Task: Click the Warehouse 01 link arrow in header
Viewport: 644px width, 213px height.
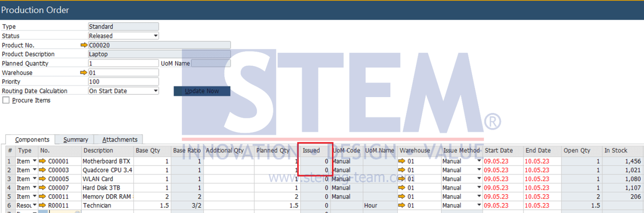Action: pos(84,73)
